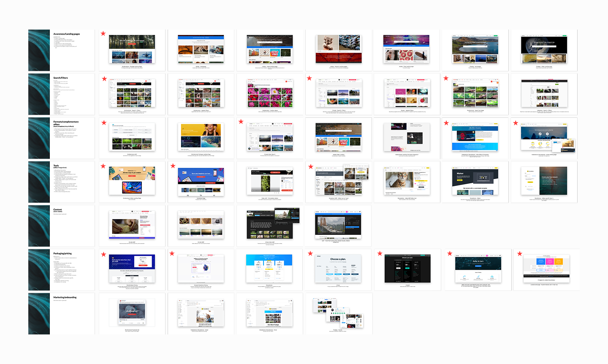This screenshot has width=608, height=364.
Task: Open the Storyblocks Video ADP thumbnail with cat
Action: (x=407, y=181)
